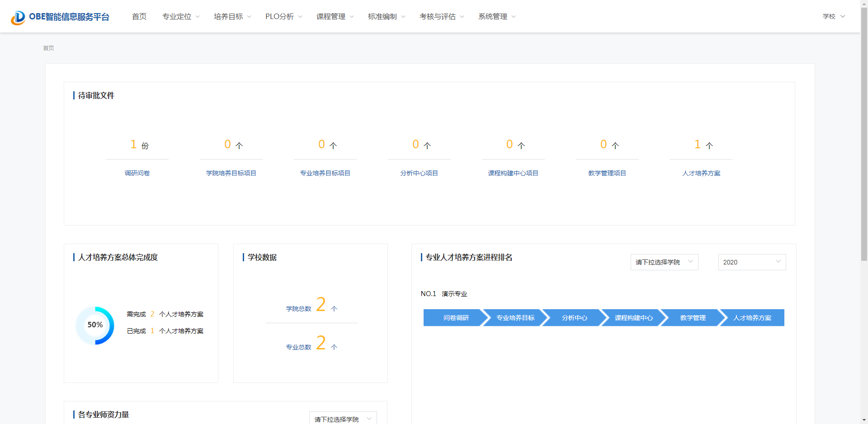Open the PLO分析 dropdown menu
Image resolution: width=868 pixels, height=424 pixels.
tap(283, 17)
